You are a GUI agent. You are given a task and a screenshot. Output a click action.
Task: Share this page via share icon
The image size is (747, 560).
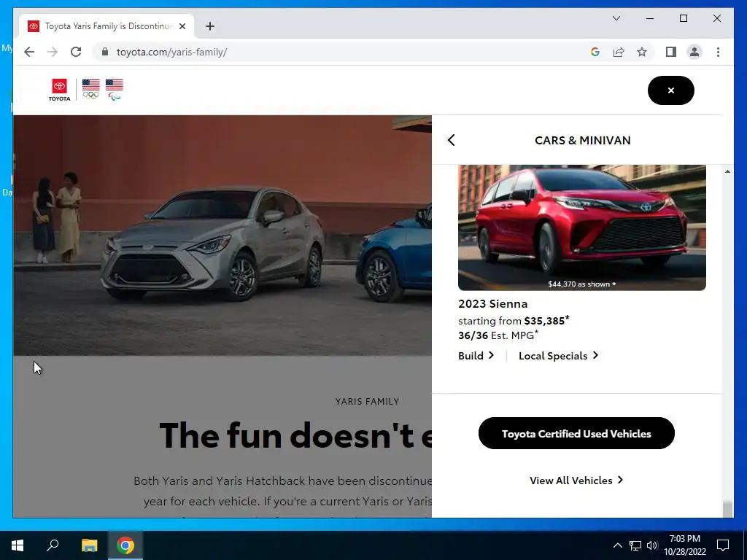tap(619, 52)
